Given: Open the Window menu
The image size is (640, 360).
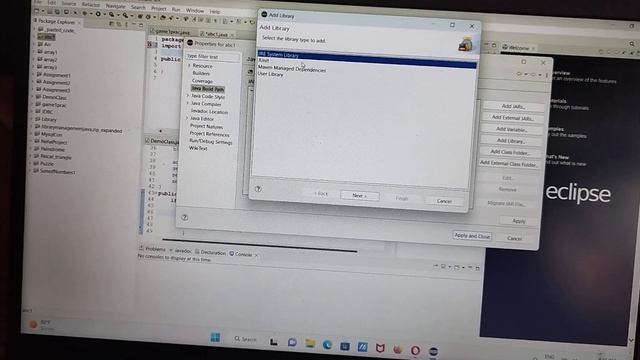Looking at the screenshot, I should pos(195,10).
